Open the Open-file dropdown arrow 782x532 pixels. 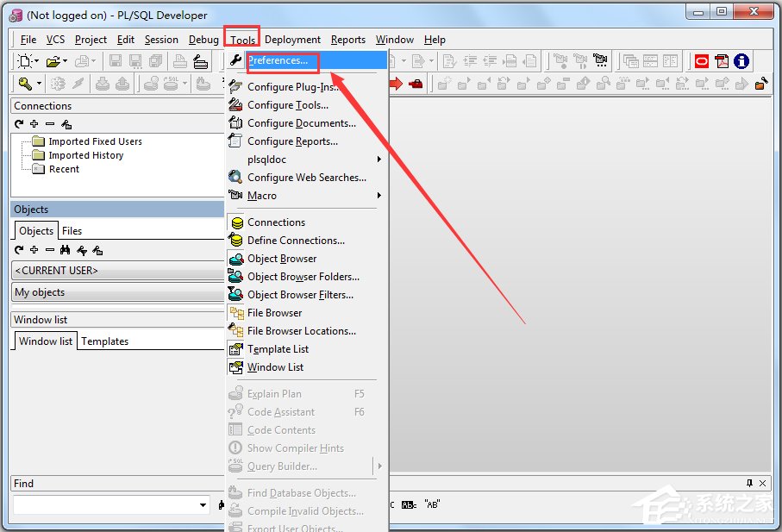65,61
